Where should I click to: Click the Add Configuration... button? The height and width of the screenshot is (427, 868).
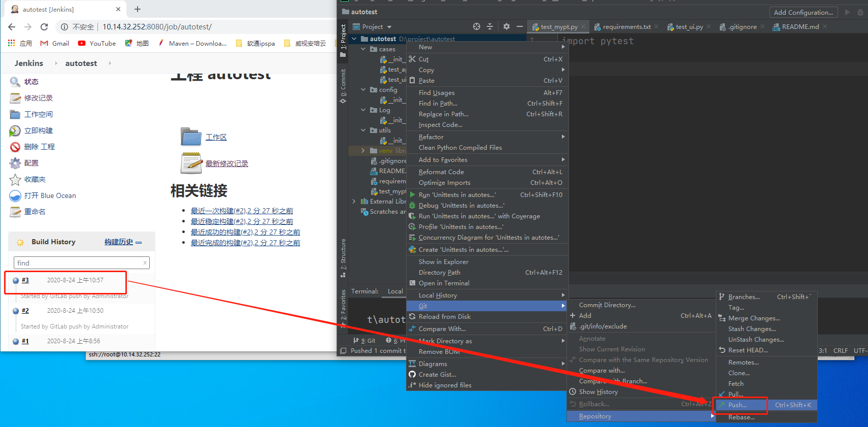tap(803, 12)
